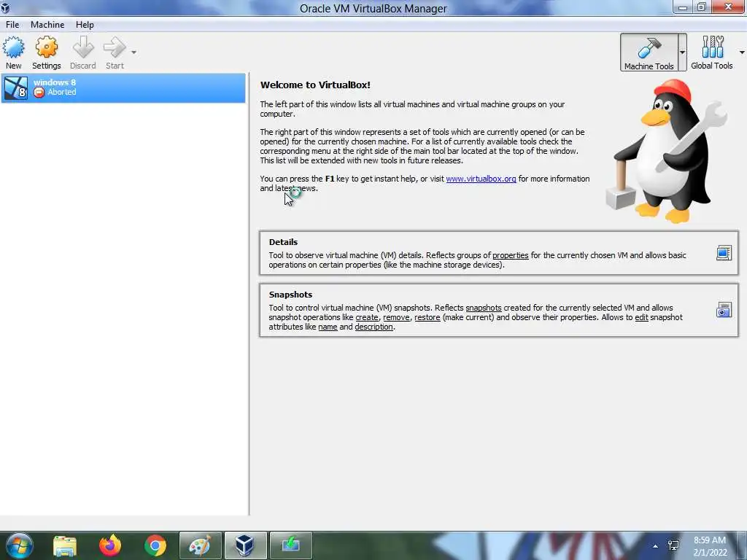Screen dimensions: 747x560
Task: Follow the properties link in Details
Action: [510, 255]
